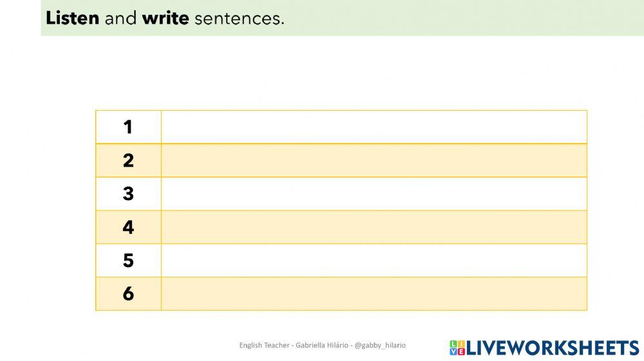Click the Liveworksheets colored logo icon
The width and height of the screenshot is (644, 361).
tap(457, 347)
